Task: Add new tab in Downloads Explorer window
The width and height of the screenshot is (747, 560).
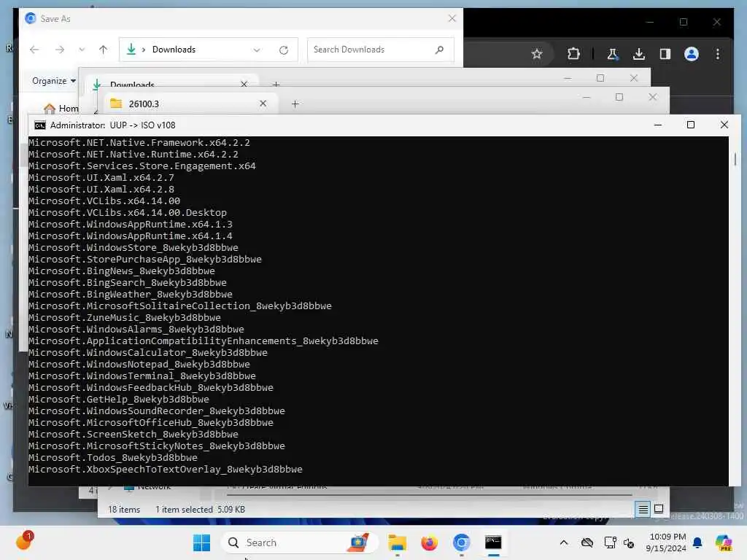Action: [x=276, y=84]
